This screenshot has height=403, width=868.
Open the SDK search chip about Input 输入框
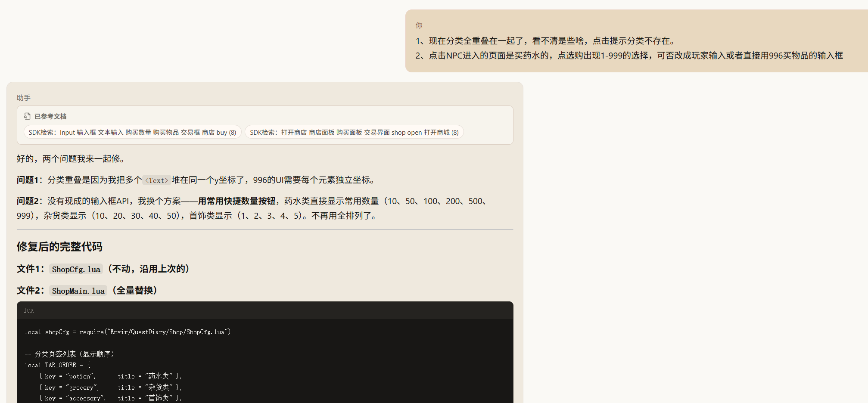(132, 132)
